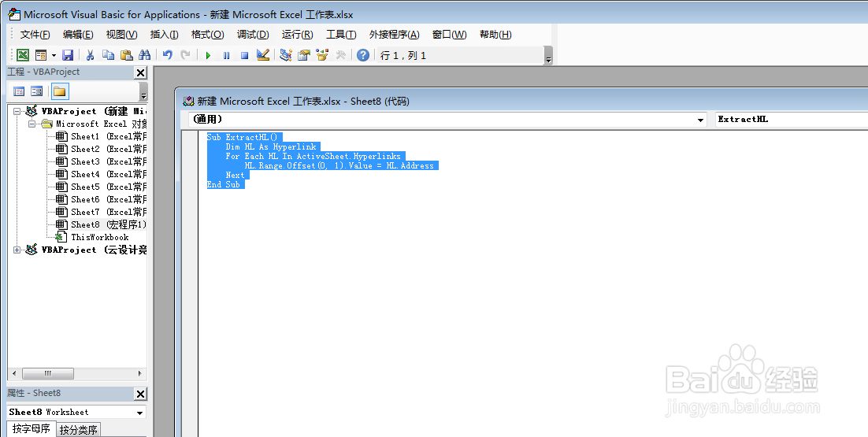Open Find with the binoculars icon

pos(144,55)
